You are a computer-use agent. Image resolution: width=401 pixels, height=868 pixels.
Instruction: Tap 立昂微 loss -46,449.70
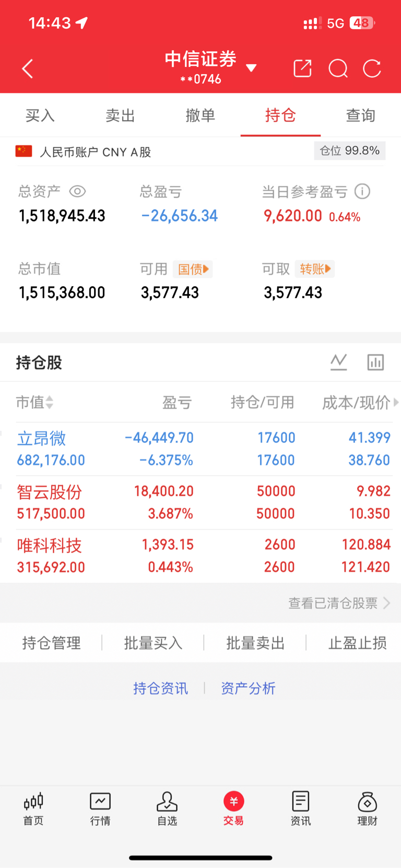click(x=159, y=438)
